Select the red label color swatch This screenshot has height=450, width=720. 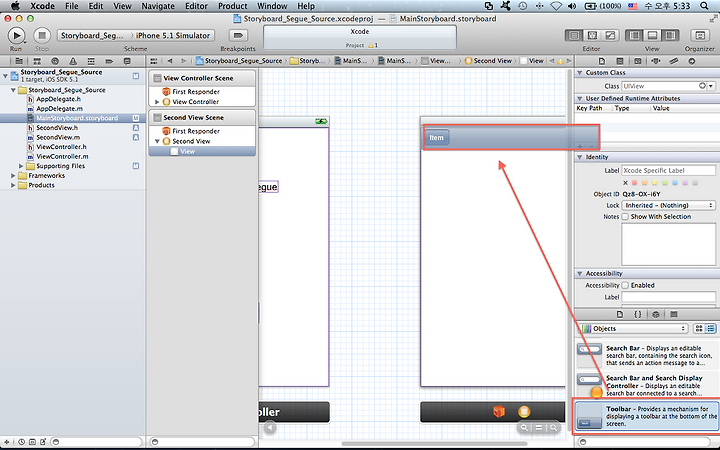click(x=635, y=183)
